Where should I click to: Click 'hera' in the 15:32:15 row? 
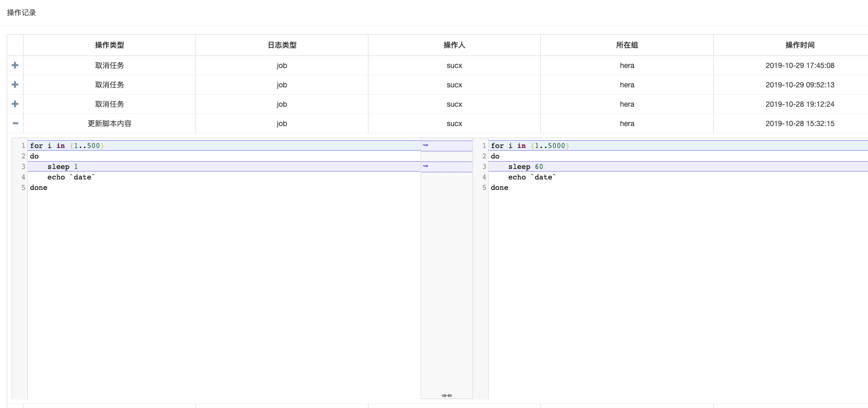(627, 123)
